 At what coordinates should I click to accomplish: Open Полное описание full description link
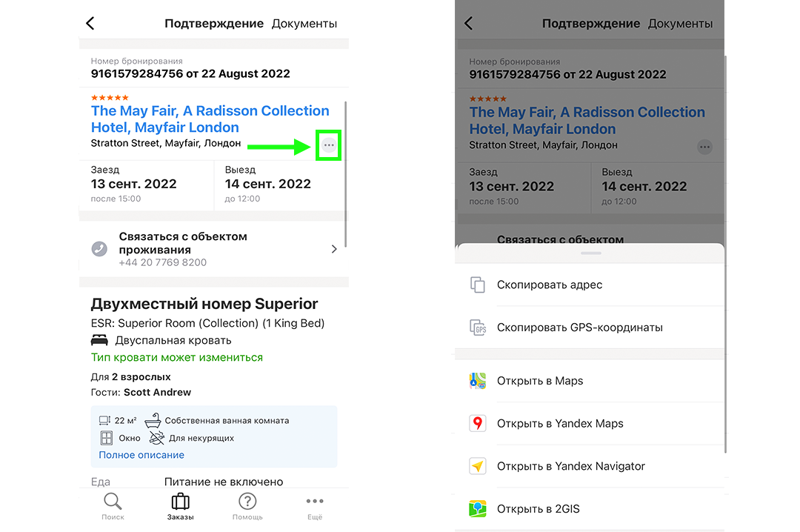click(x=141, y=455)
